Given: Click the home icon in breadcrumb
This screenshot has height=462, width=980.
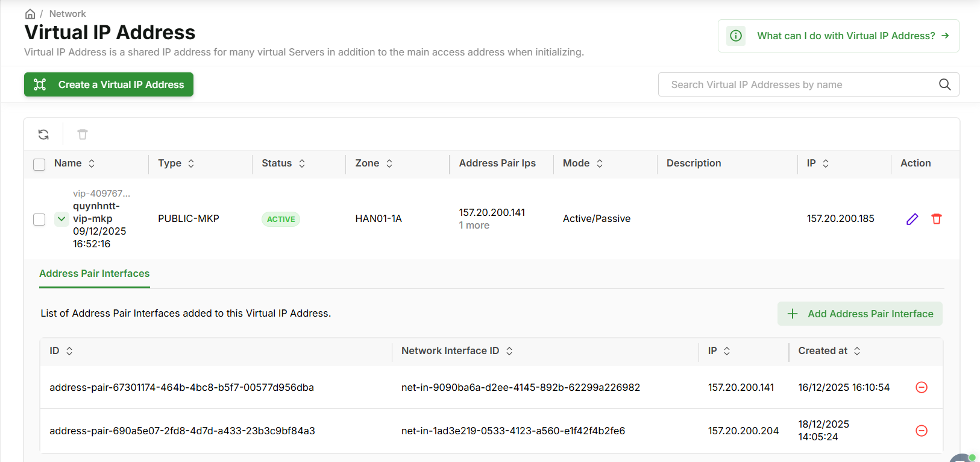Looking at the screenshot, I should click(x=30, y=14).
